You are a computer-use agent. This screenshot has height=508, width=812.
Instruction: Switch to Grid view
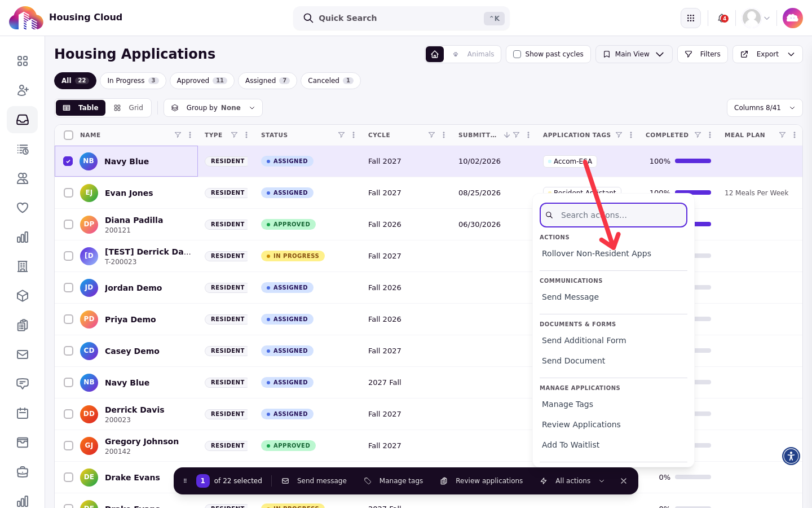129,108
